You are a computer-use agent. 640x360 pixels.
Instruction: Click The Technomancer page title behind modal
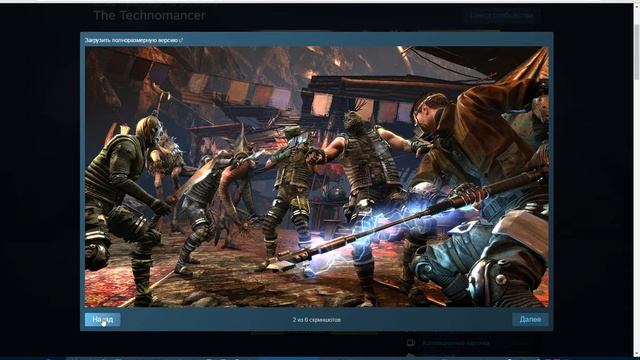tap(149, 16)
